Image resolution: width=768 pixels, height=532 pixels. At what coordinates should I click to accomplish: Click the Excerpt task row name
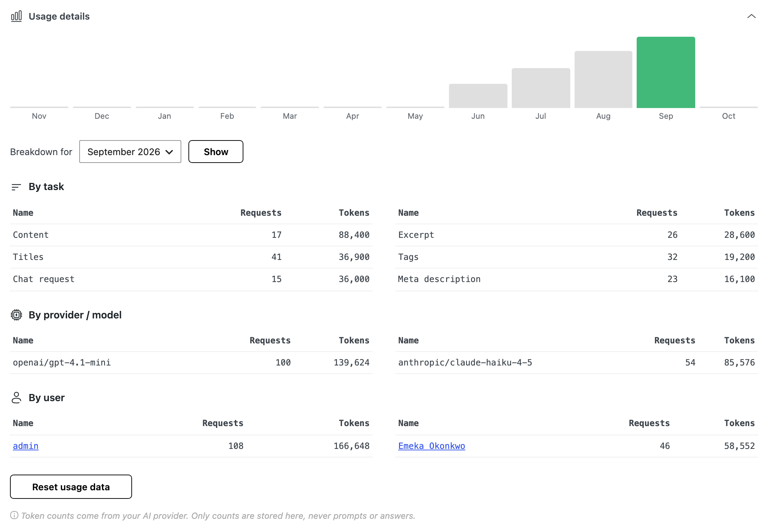click(x=416, y=235)
